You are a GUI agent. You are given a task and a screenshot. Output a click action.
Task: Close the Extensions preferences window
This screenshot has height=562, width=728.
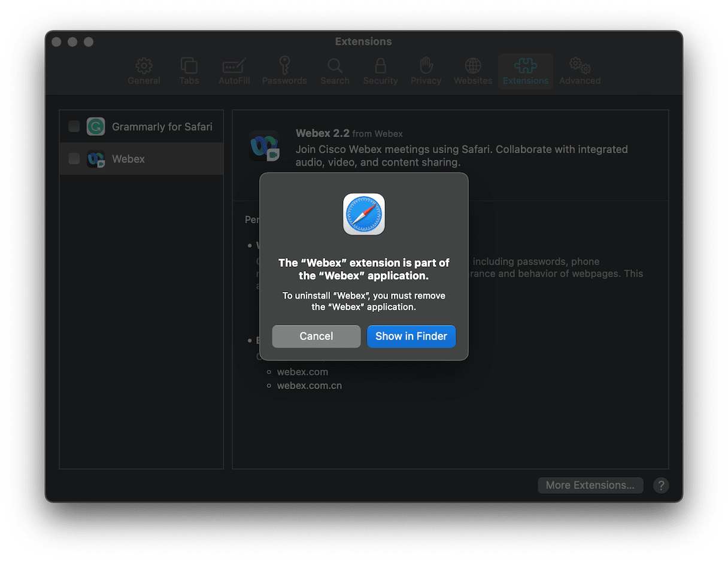[x=57, y=42]
